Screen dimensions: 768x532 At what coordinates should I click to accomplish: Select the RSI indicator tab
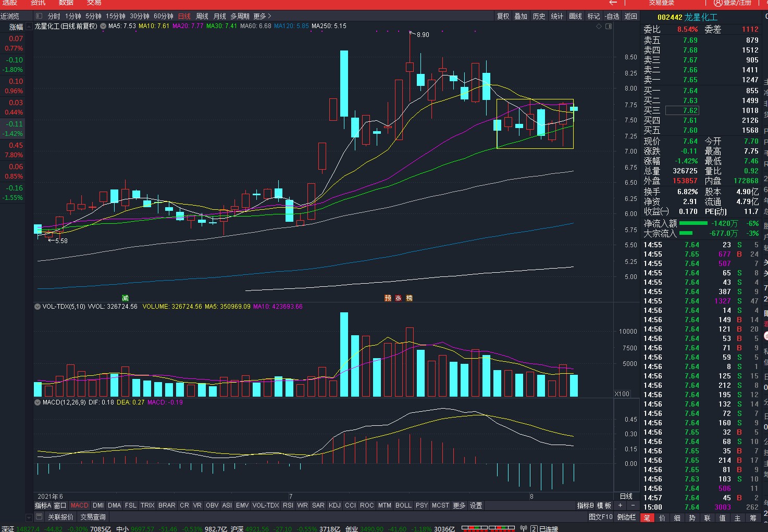pos(288,505)
